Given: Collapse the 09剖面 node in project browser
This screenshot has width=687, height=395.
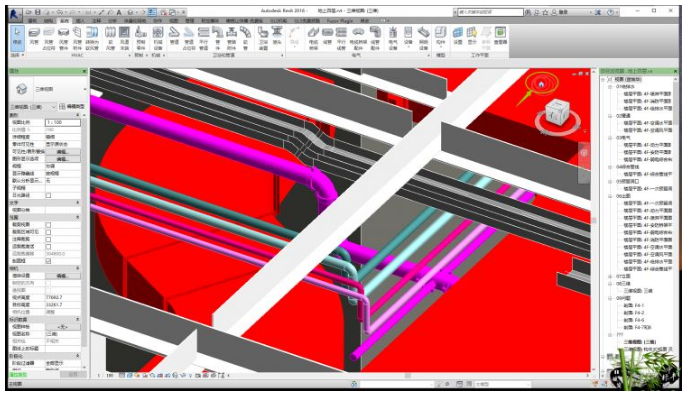Looking at the screenshot, I should tap(609, 298).
